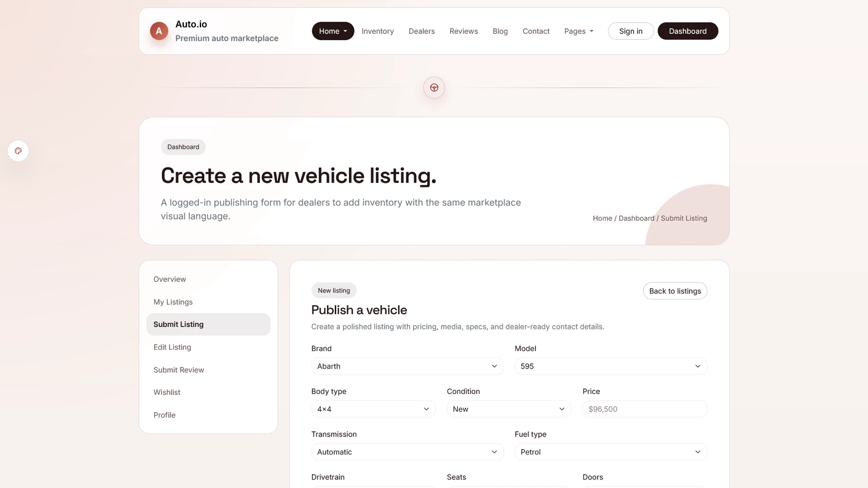The height and width of the screenshot is (488, 868).
Task: Open the Home dropdown menu
Action: [x=333, y=31]
